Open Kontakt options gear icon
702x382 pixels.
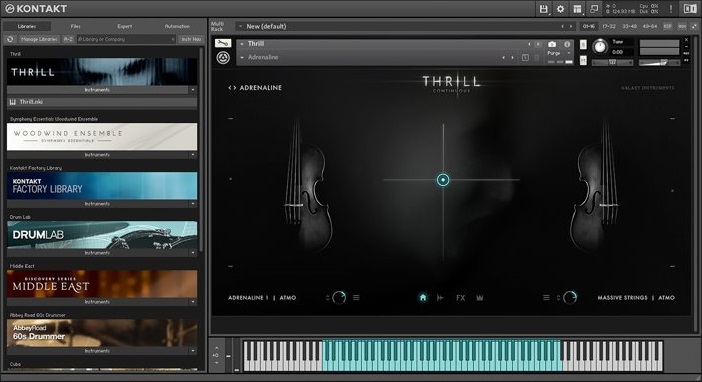(x=560, y=9)
